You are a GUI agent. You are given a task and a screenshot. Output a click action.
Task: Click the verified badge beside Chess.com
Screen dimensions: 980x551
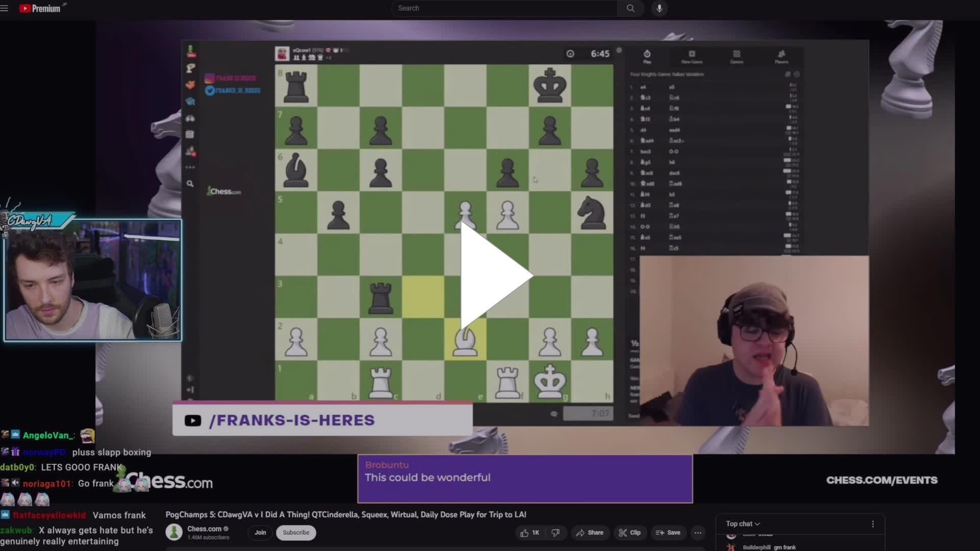(x=226, y=529)
